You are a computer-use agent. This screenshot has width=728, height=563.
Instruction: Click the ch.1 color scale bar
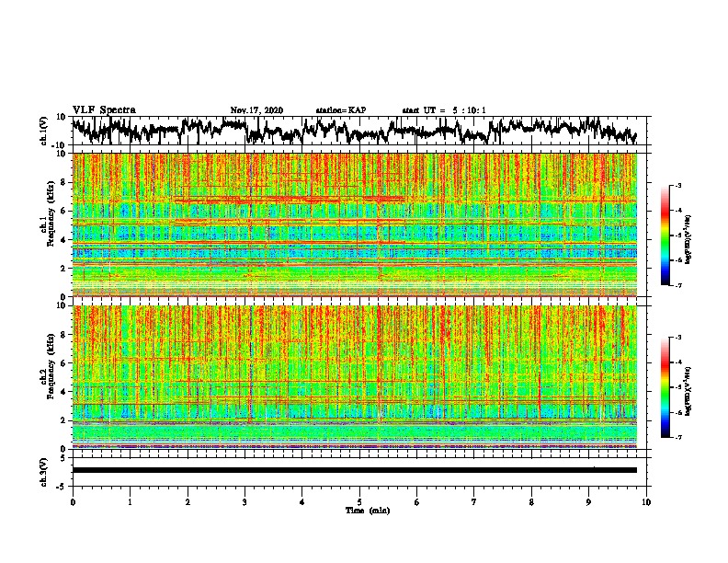tap(665, 236)
